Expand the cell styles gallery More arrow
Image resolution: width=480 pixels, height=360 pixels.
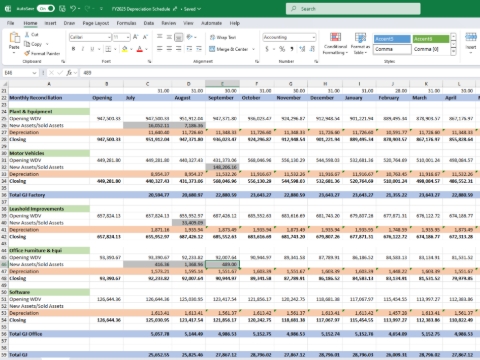(453, 52)
